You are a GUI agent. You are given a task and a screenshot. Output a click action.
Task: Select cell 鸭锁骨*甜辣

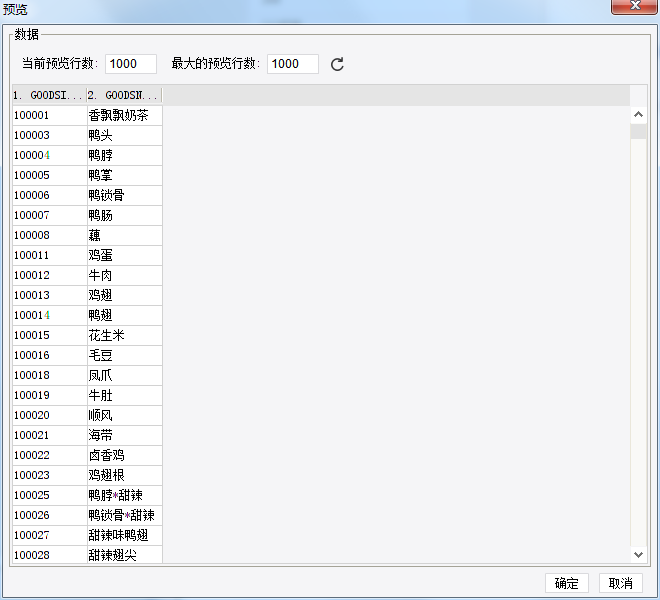[125, 515]
